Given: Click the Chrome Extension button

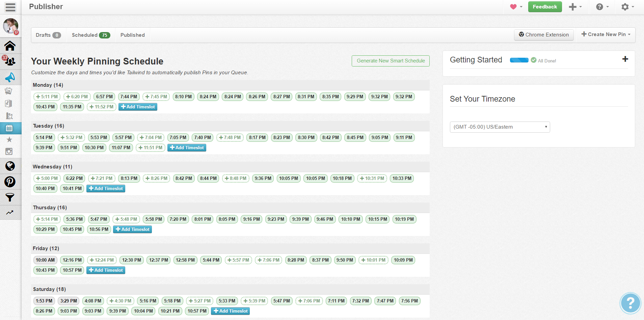Looking at the screenshot, I should click(544, 35).
